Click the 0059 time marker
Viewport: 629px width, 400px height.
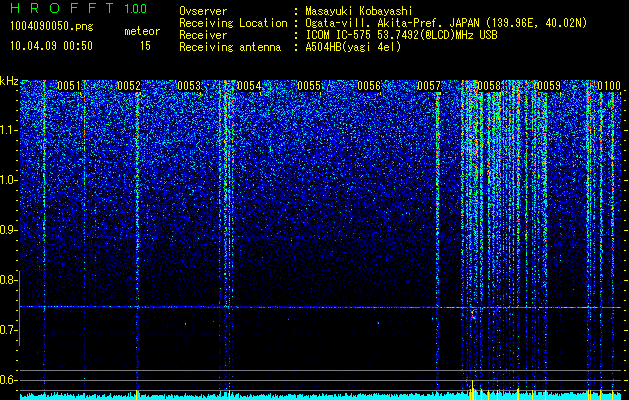pos(549,86)
